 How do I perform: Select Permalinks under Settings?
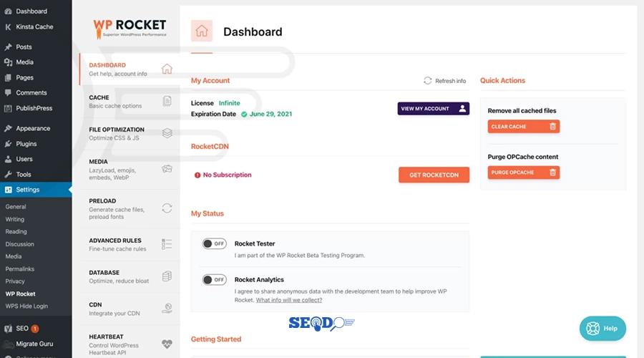(20, 269)
